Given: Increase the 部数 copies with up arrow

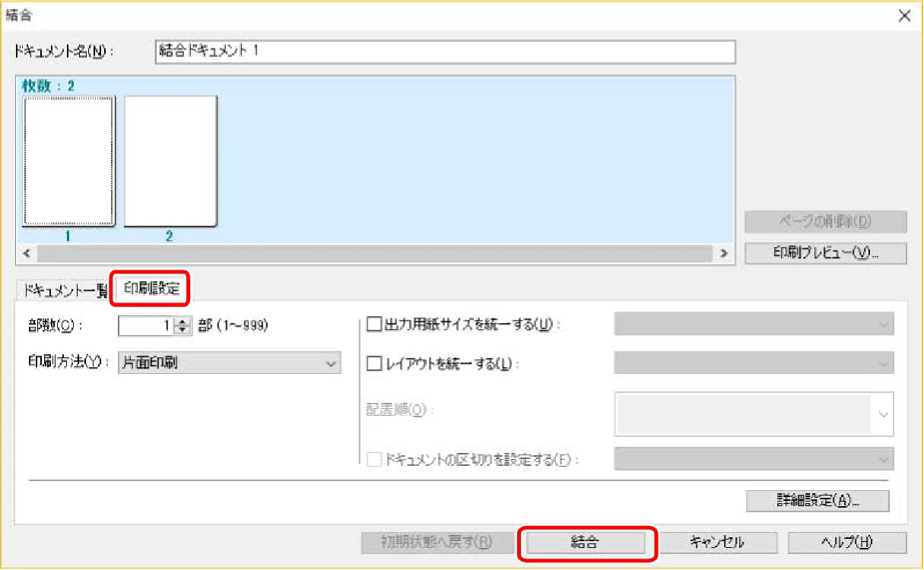Looking at the screenshot, I should pyautogui.click(x=183, y=321).
